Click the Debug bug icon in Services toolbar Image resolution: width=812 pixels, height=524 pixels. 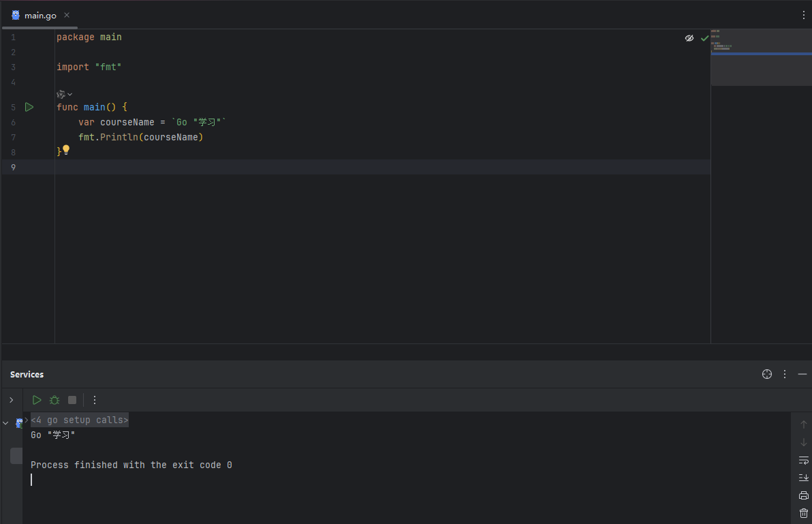[x=54, y=400]
